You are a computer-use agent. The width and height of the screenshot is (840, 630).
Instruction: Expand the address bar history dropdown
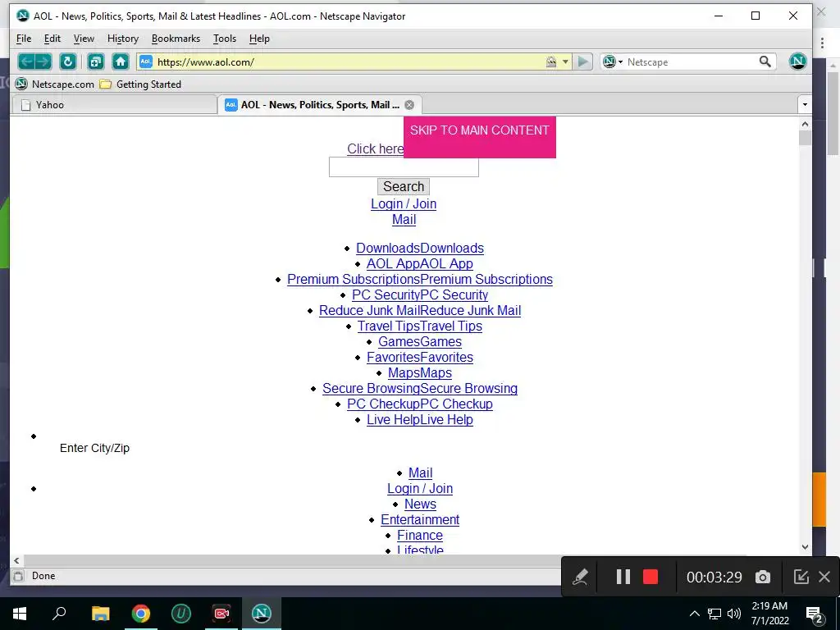(564, 62)
